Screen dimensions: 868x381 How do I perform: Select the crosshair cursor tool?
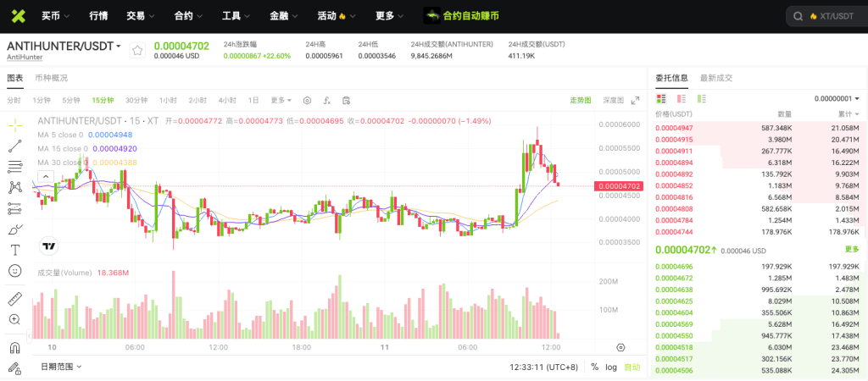click(x=15, y=125)
